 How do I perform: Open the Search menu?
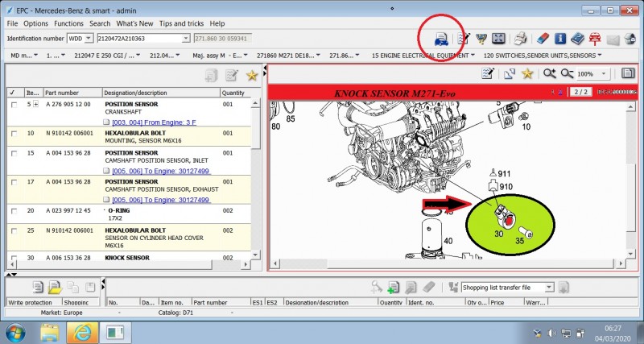pyautogui.click(x=100, y=23)
